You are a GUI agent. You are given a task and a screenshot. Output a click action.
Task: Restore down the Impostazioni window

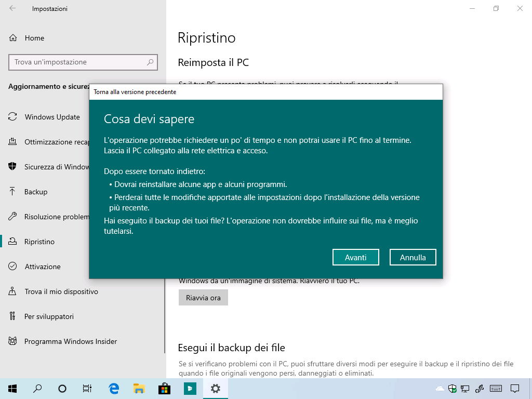496,8
